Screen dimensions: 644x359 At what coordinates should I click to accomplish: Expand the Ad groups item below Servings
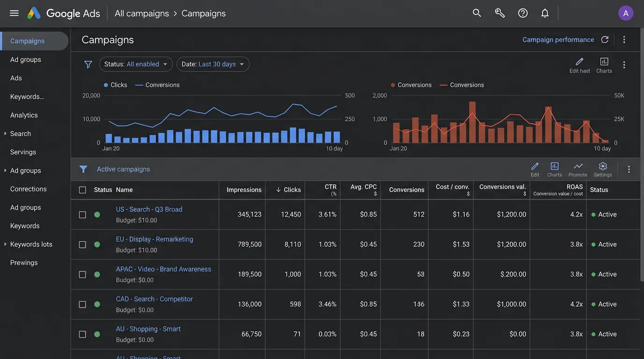[x=5, y=171]
